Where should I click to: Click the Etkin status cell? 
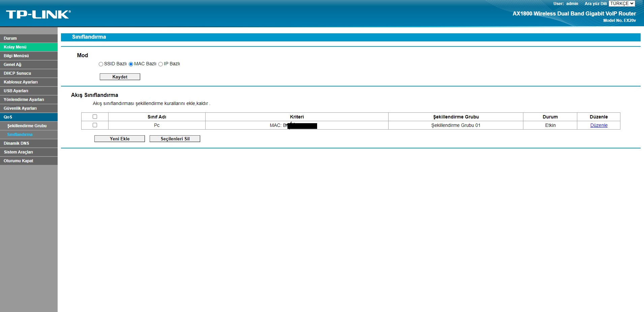(550, 125)
